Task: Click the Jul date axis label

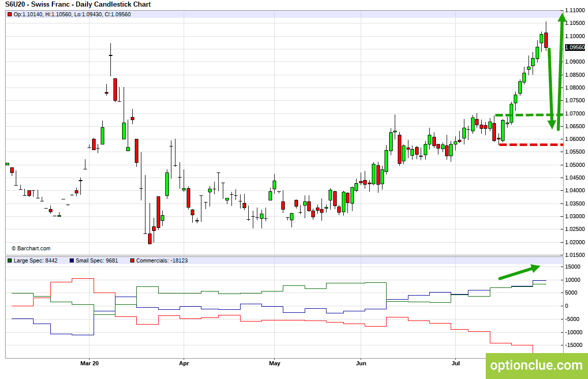Action: (455, 363)
